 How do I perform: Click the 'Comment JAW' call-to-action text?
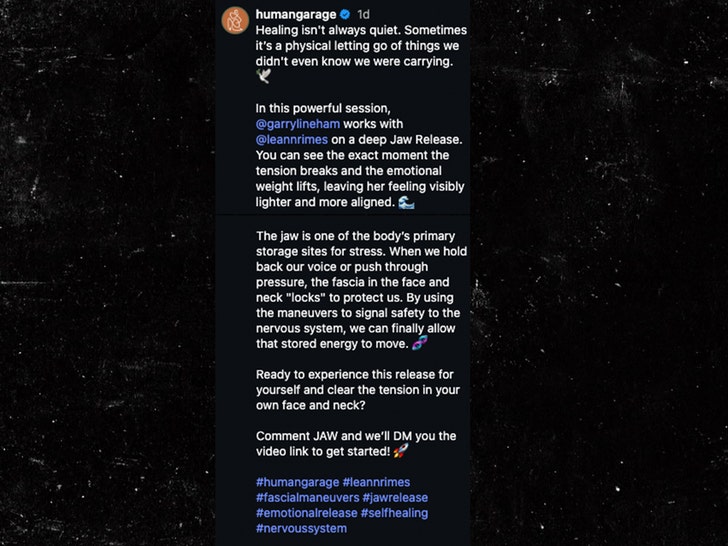point(355,436)
